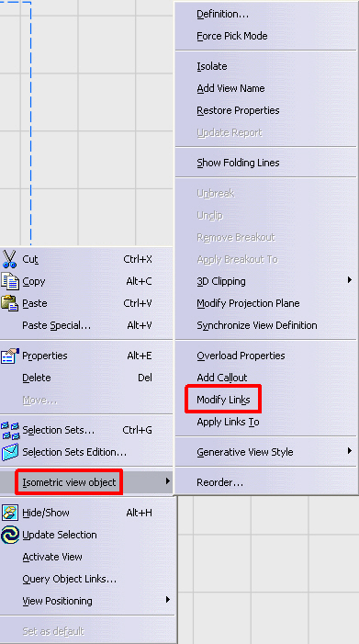Viewport: 359px width, 644px height.
Task: Click the Copy documents icon
Action: [10, 281]
